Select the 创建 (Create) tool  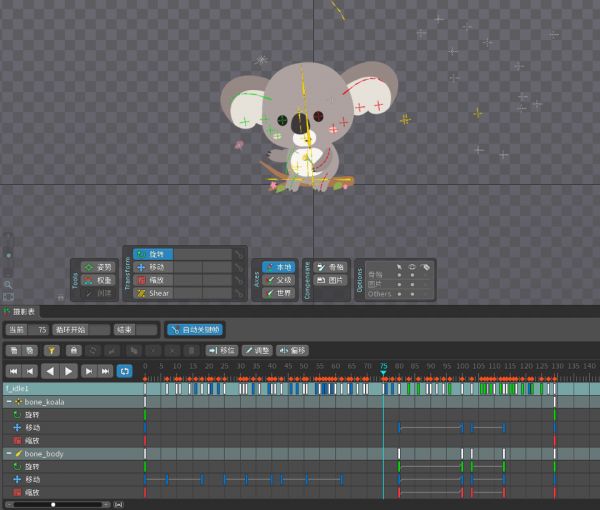(x=98, y=293)
